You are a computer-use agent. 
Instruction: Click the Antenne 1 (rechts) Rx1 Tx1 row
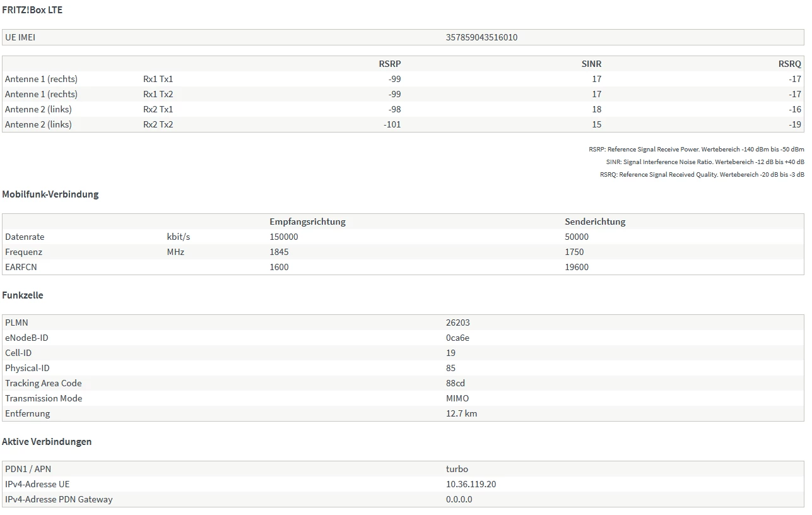[403, 79]
